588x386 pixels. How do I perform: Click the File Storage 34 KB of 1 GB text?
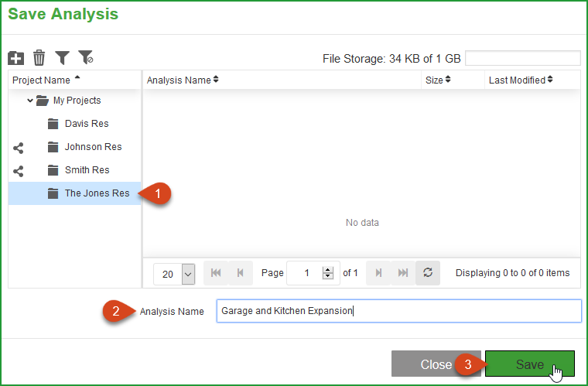point(391,59)
